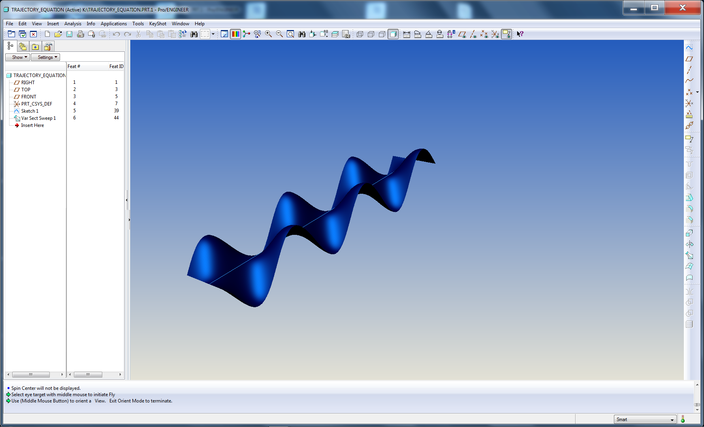Select the RIGHT datum plane
Screen dimensions: 704x427
pos(24,83)
